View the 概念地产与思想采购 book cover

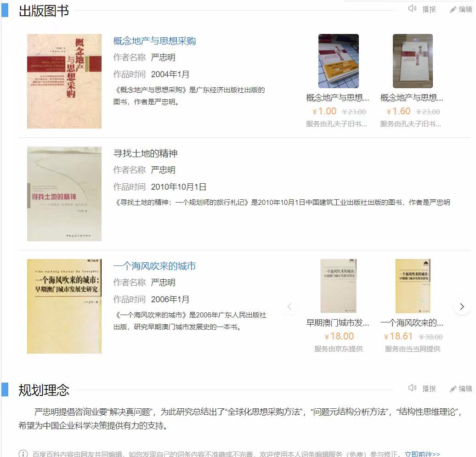point(64,81)
